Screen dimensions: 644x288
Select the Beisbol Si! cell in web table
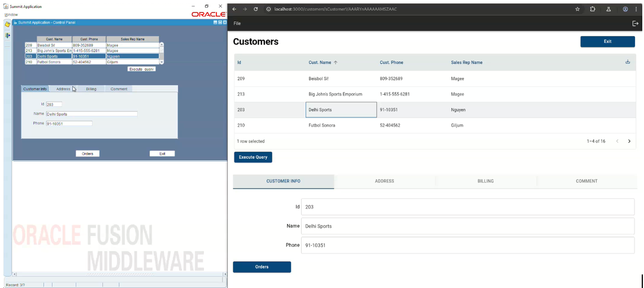pos(341,78)
